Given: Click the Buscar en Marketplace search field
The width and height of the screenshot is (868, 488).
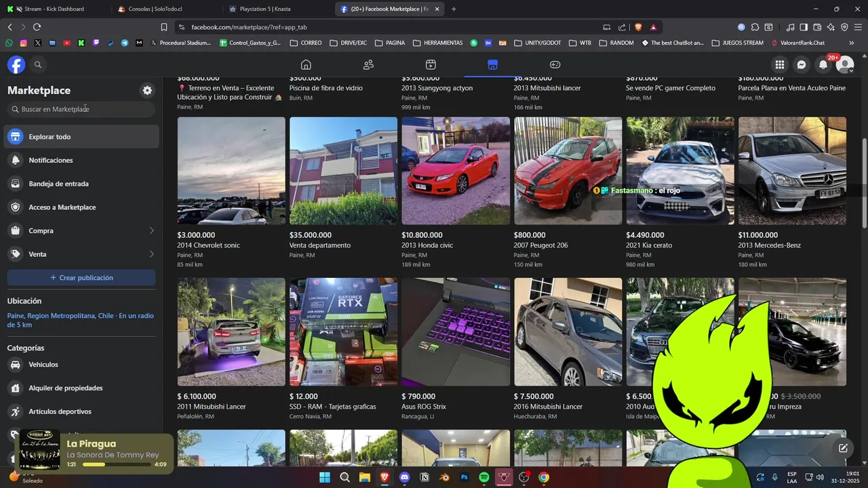Looking at the screenshot, I should point(81,109).
